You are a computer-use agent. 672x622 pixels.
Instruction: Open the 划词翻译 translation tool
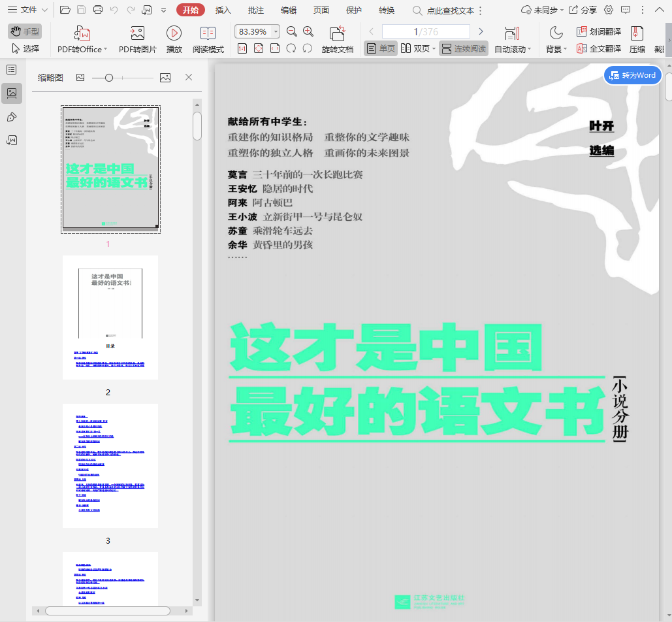[599, 31]
